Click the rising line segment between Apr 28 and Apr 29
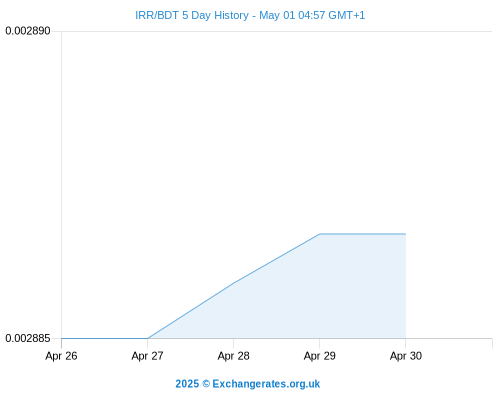 276,259
